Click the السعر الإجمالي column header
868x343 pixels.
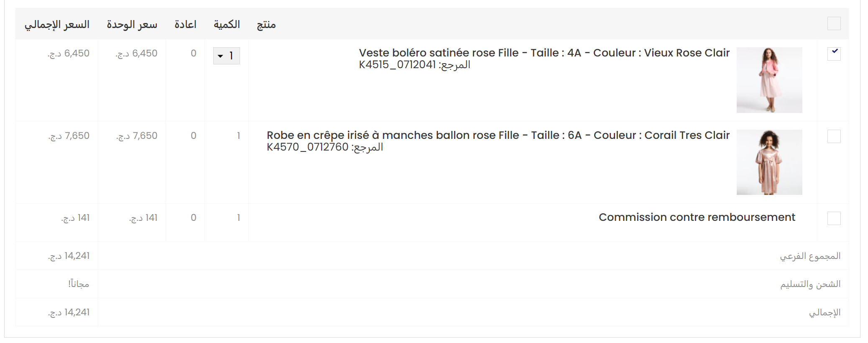coord(57,25)
